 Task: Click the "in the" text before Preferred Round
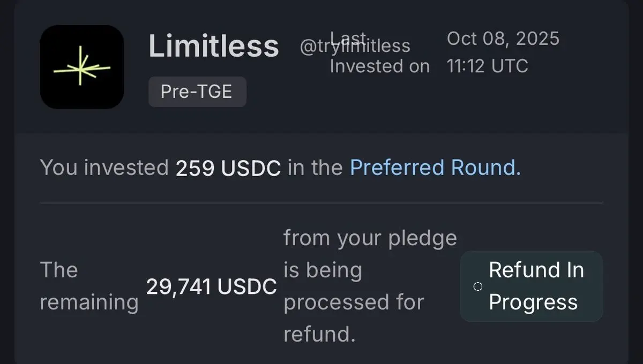point(315,168)
